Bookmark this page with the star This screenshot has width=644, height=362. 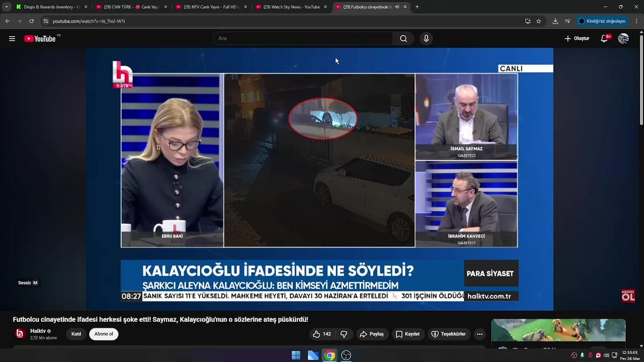pos(539,21)
